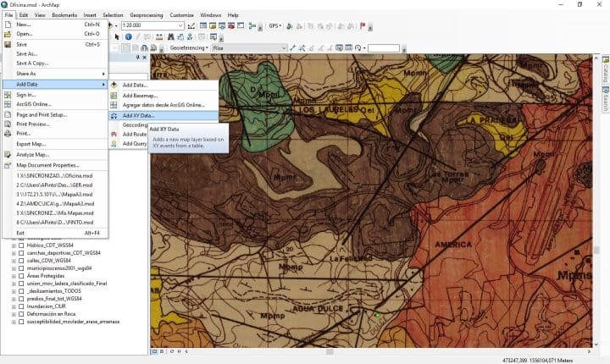610x364 pixels.
Task: Expand the susceptibilidad_movleder_erase_amenaza layer
Action: (x=14, y=322)
